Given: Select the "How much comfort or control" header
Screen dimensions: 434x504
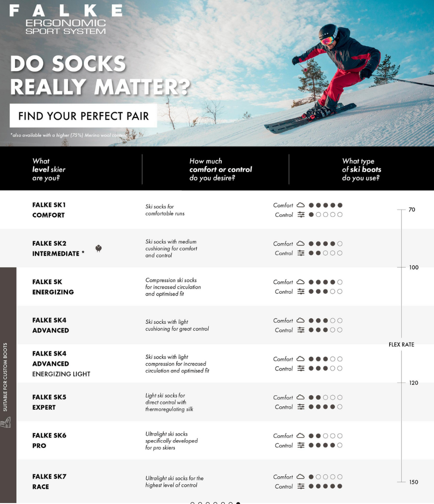Looking at the screenshot, I should point(221,170).
